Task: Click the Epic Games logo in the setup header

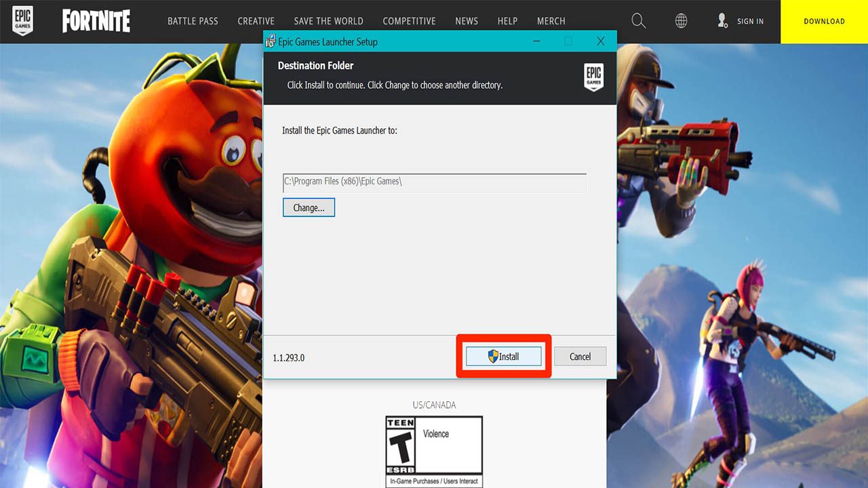Action: click(x=593, y=77)
